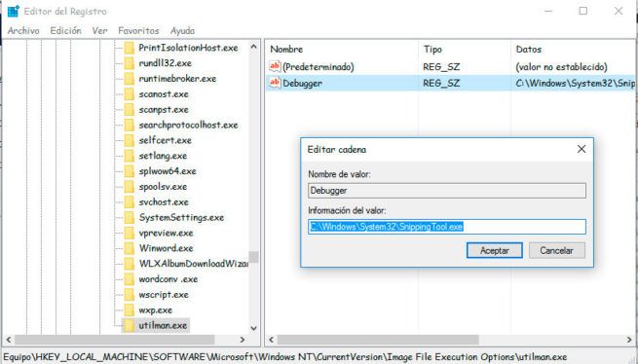Select the scanost.exe folder icon
The image size is (638, 364).
click(130, 94)
